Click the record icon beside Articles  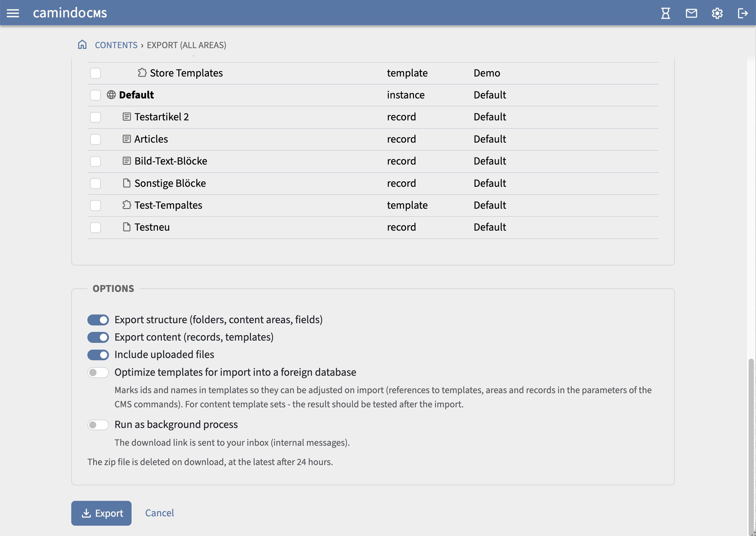click(x=127, y=139)
